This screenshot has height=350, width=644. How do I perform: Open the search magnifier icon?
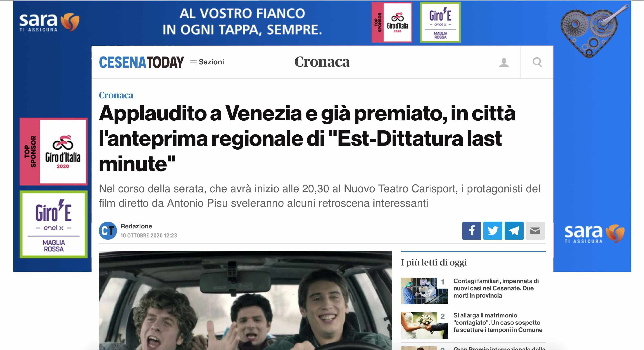tap(537, 62)
